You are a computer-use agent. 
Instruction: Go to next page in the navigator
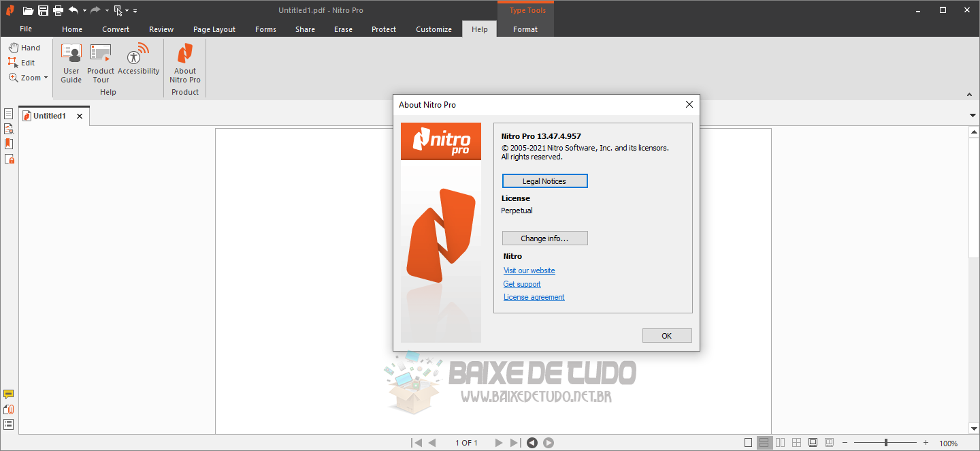point(499,443)
